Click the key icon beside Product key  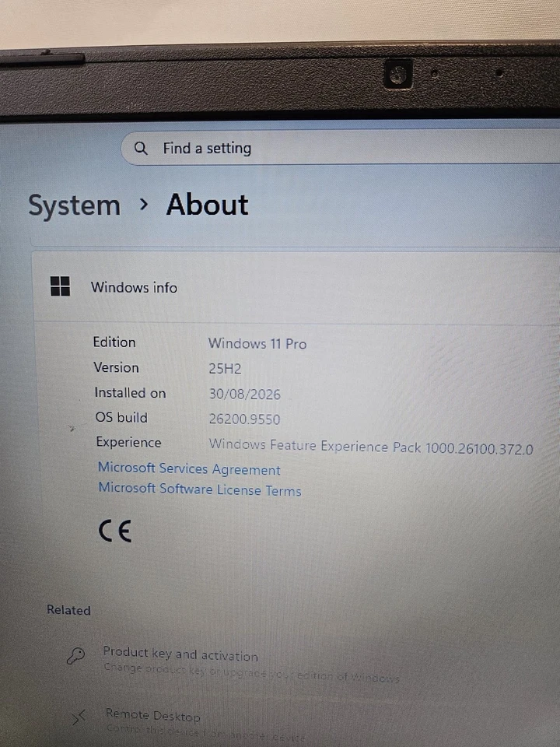pos(75,656)
